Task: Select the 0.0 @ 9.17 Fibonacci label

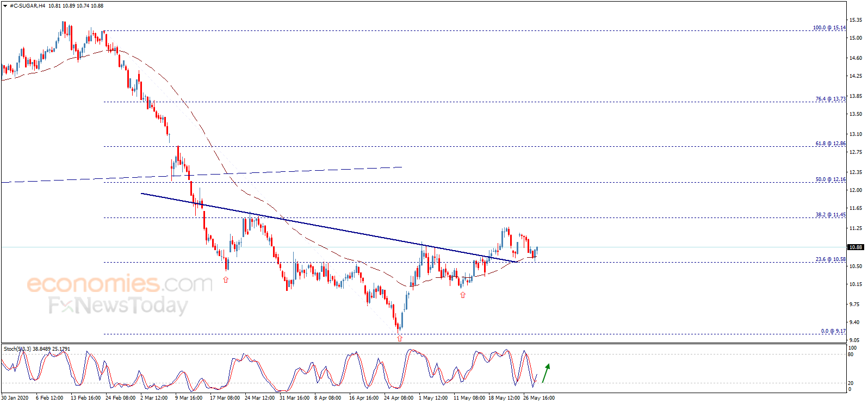Action: 833,331
